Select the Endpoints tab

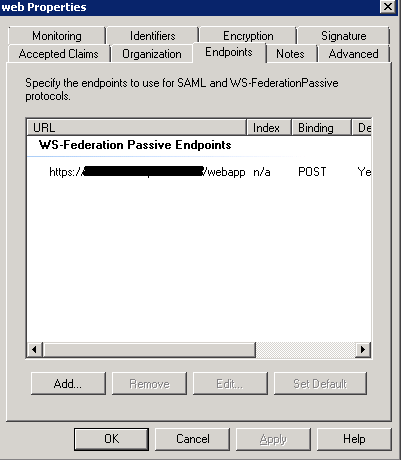click(x=229, y=52)
